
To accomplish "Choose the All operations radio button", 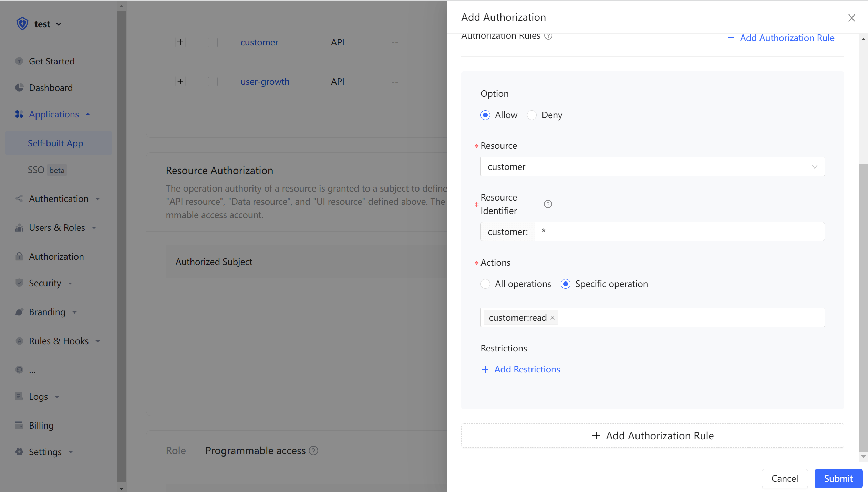I will point(485,284).
